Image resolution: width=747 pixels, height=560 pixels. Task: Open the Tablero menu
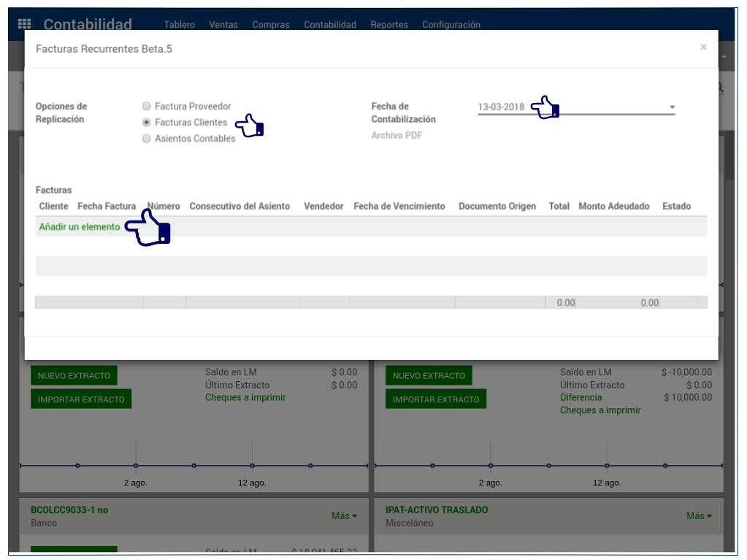(180, 25)
